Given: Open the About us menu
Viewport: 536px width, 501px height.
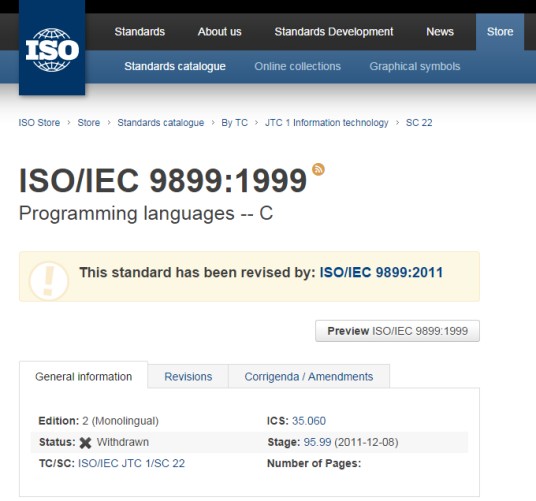Looking at the screenshot, I should [219, 32].
